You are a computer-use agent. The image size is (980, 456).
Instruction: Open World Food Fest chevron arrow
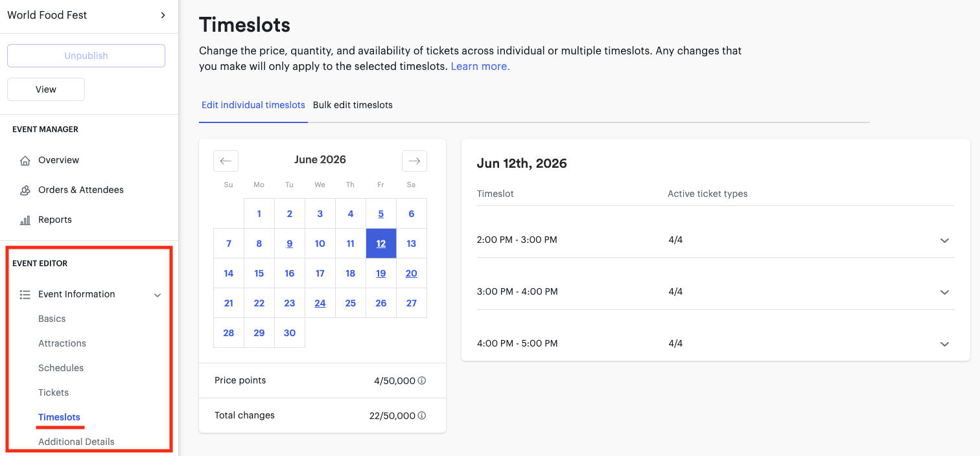click(163, 15)
